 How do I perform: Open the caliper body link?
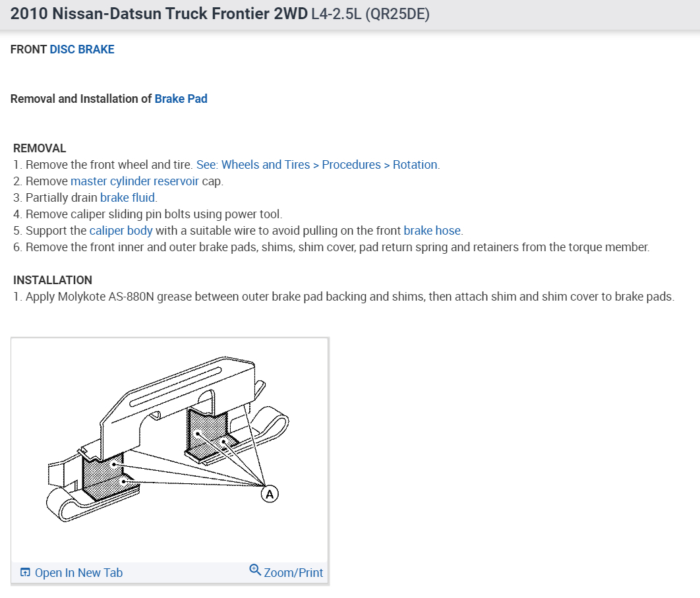[x=121, y=231]
